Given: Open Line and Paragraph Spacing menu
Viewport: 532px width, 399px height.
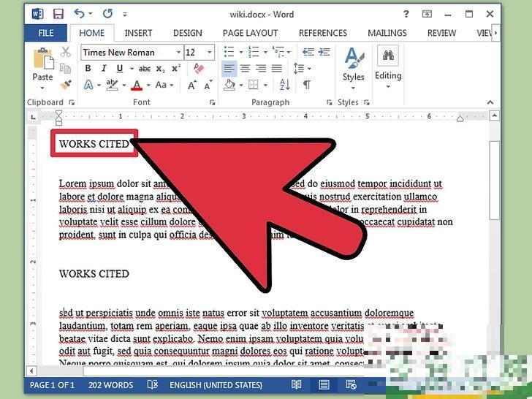Looking at the screenshot, I should pos(302,68).
